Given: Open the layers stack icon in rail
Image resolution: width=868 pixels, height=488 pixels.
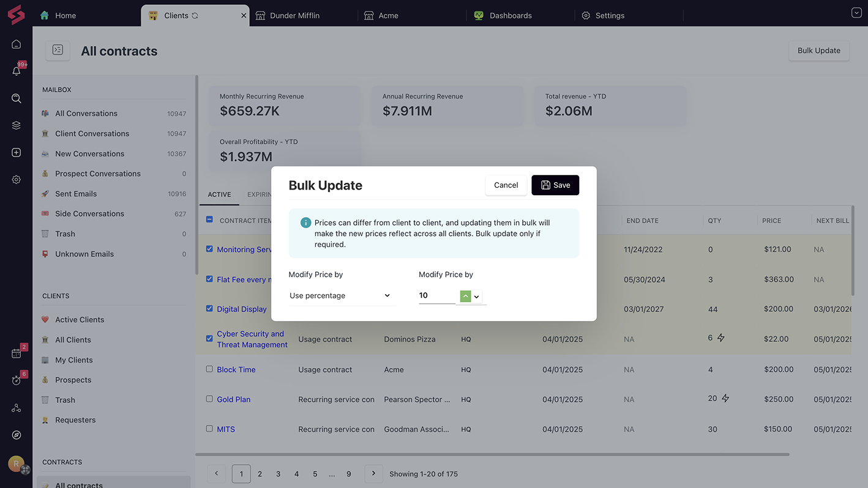Looking at the screenshot, I should tap(17, 125).
